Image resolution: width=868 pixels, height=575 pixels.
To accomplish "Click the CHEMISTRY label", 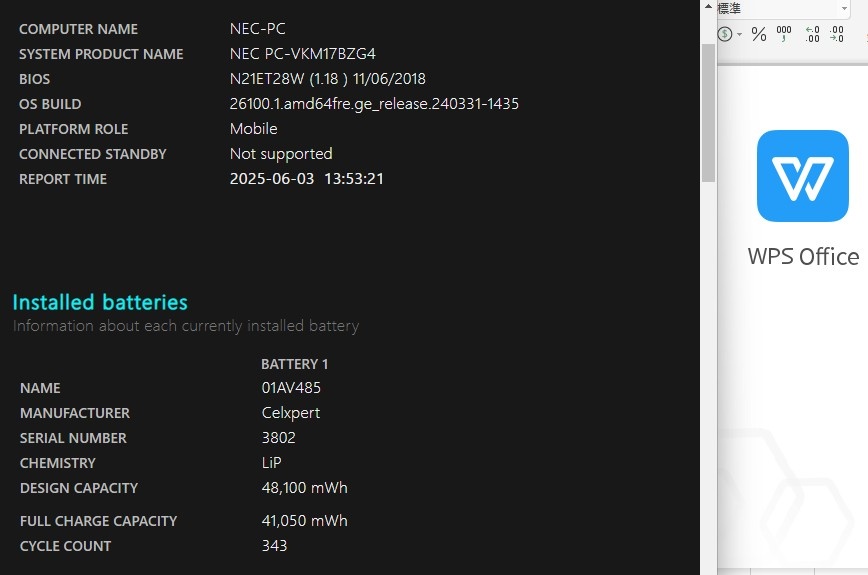I will (58, 463).
